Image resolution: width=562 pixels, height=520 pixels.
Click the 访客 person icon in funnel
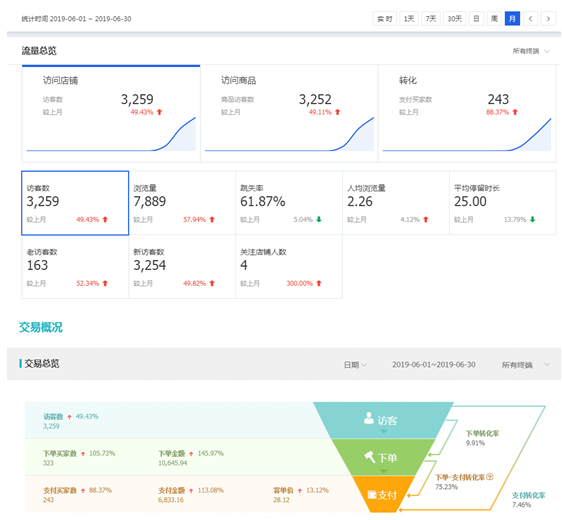tap(368, 418)
